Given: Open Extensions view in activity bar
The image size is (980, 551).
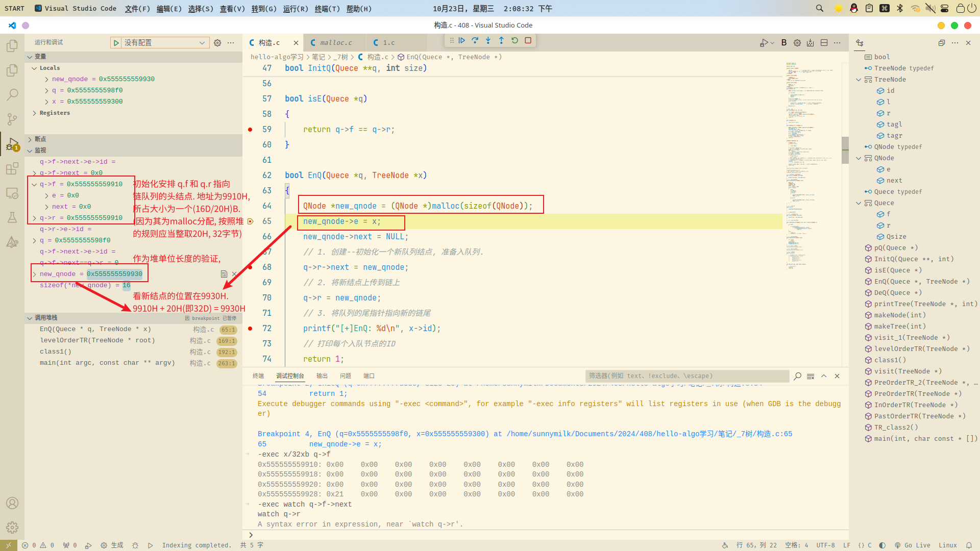Looking at the screenshot, I should (12, 169).
